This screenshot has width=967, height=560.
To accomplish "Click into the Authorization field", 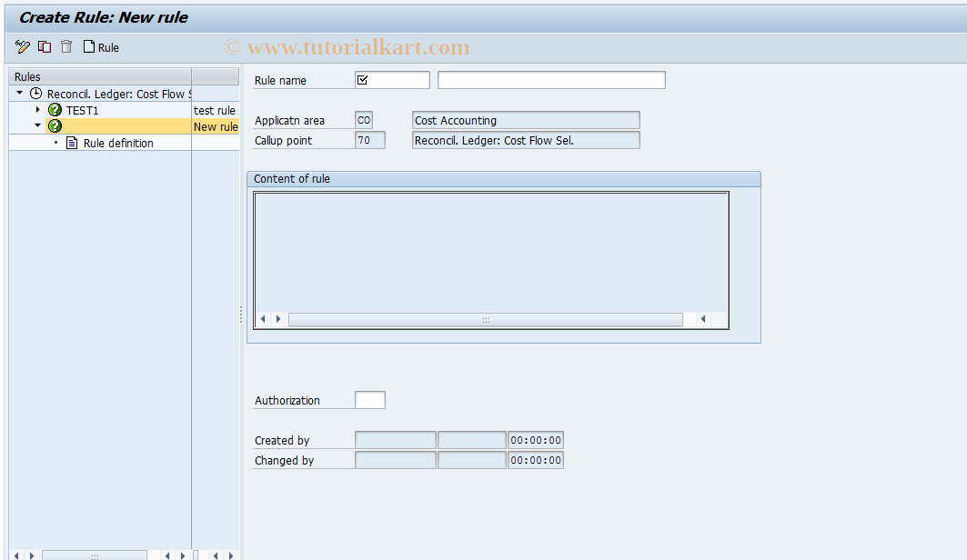I will coord(369,399).
